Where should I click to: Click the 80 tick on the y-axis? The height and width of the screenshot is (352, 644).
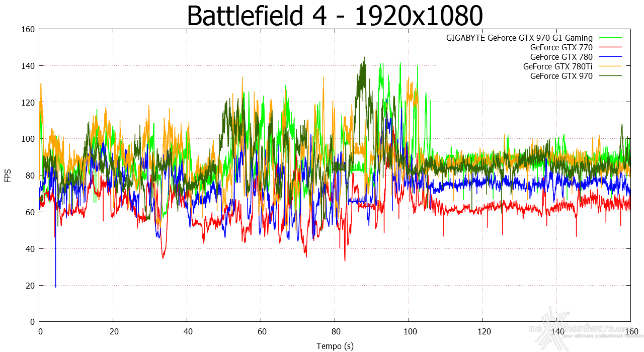click(x=30, y=175)
